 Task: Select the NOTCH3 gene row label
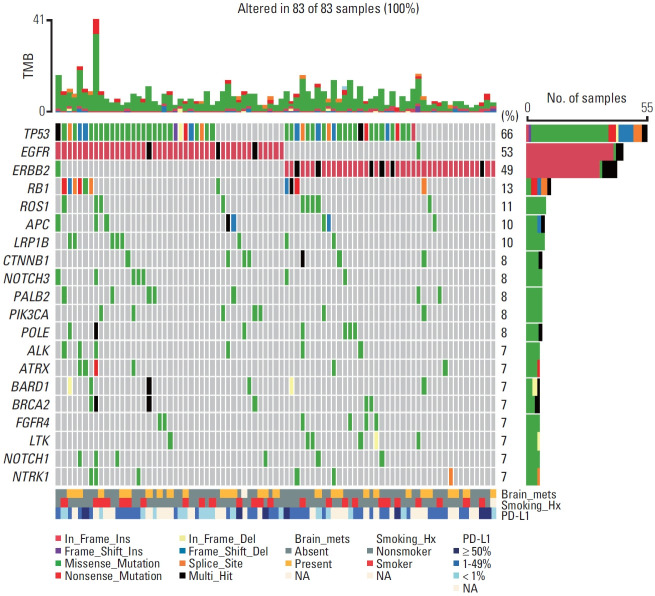tap(27, 278)
